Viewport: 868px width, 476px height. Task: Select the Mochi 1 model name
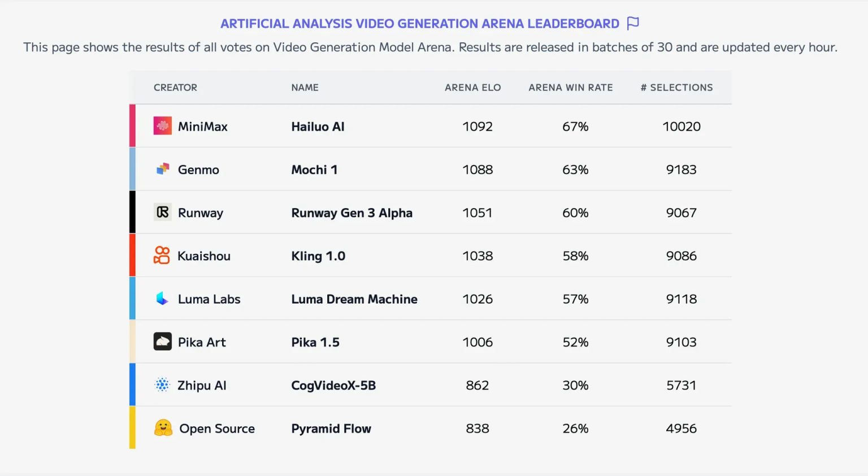click(314, 170)
